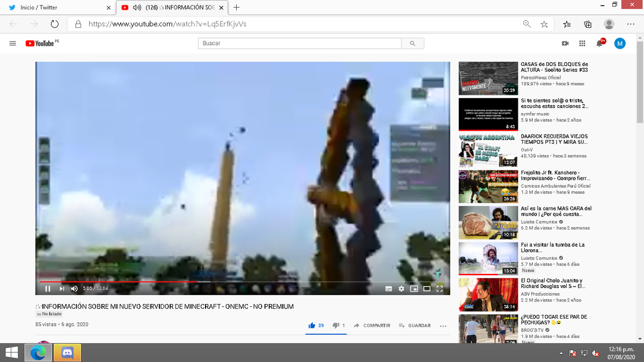Close the Inicio / Twitter tab
This screenshot has height=362, width=644.
click(x=109, y=8)
